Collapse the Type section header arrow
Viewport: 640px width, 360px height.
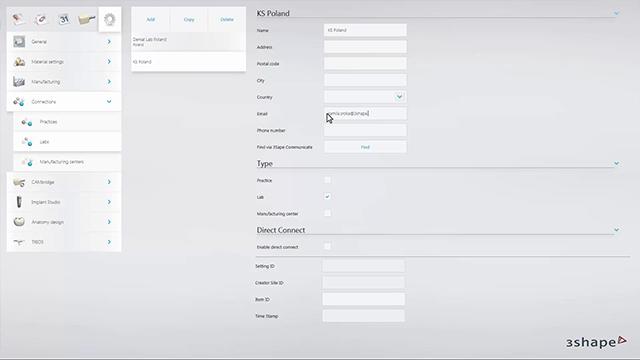click(616, 163)
